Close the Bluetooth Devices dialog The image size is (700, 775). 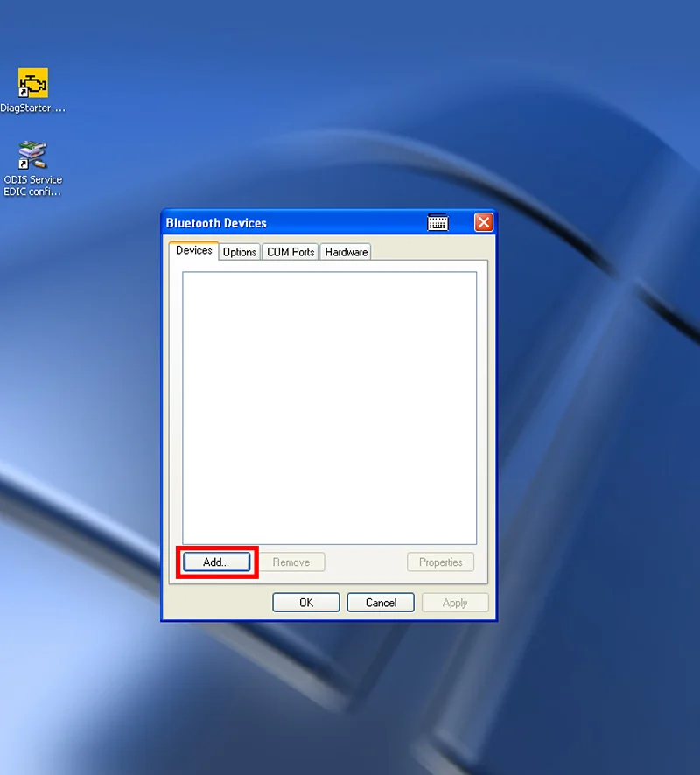click(x=484, y=222)
